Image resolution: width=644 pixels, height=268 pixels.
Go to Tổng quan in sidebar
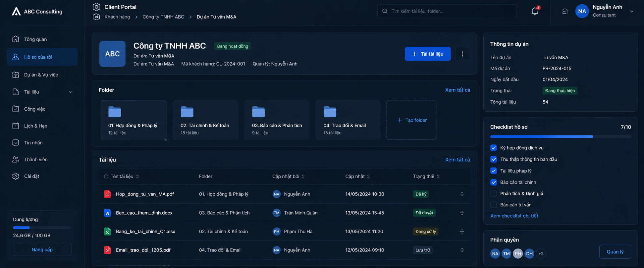point(42,39)
